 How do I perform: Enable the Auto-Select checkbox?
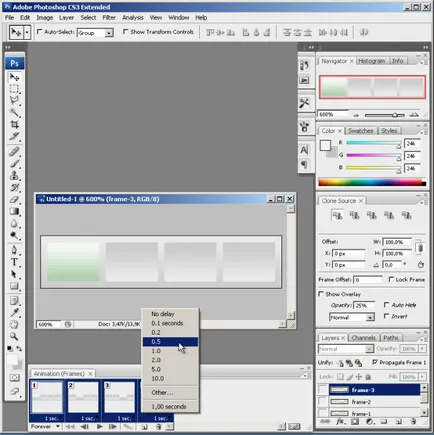click(x=40, y=32)
